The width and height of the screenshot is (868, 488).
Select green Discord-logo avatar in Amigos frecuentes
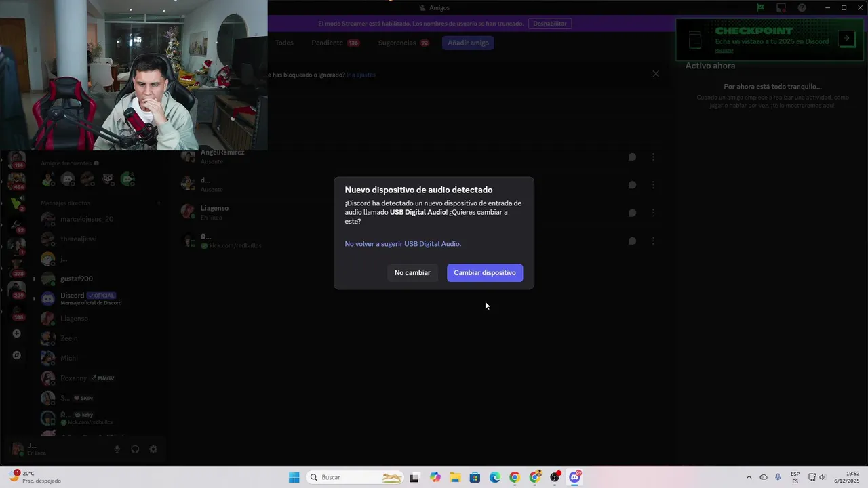127,179
